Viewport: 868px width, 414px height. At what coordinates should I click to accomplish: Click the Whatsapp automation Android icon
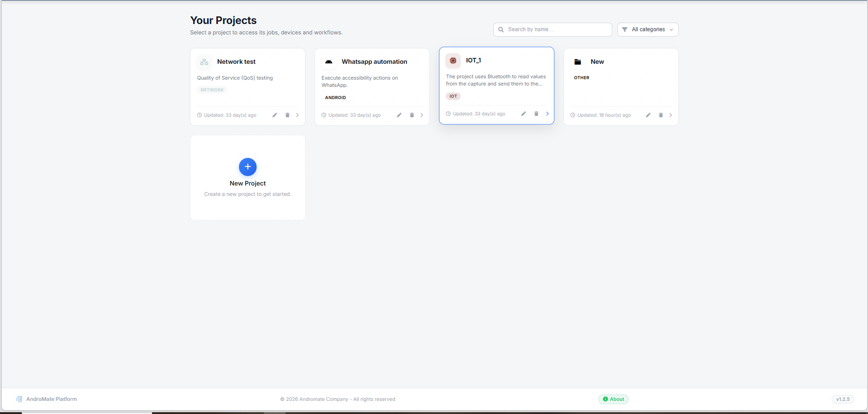(329, 62)
